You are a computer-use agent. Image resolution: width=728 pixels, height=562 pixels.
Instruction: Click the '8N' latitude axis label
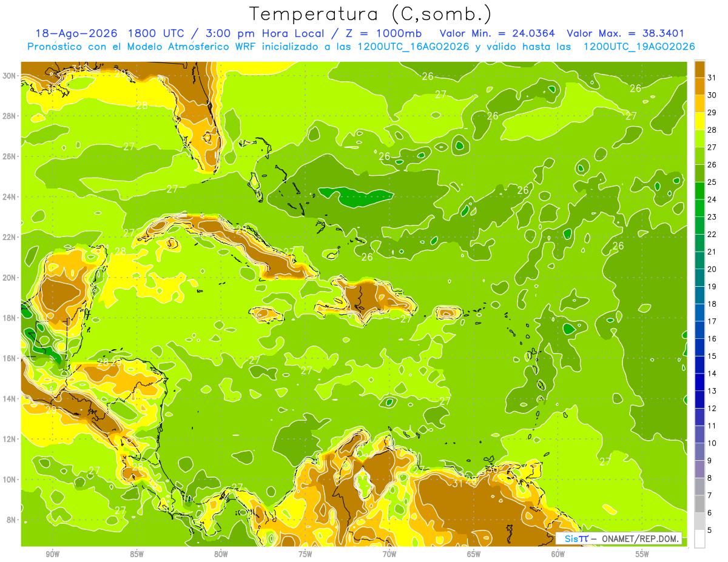pyautogui.click(x=12, y=520)
